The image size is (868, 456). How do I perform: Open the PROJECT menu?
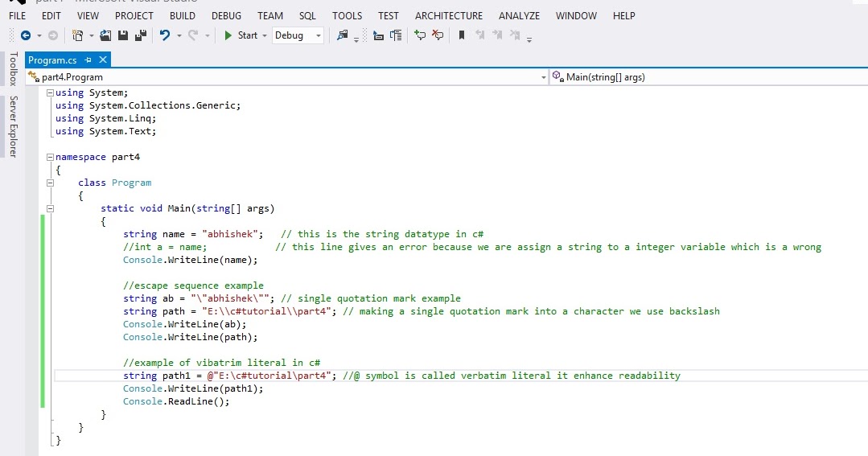pyautogui.click(x=134, y=16)
